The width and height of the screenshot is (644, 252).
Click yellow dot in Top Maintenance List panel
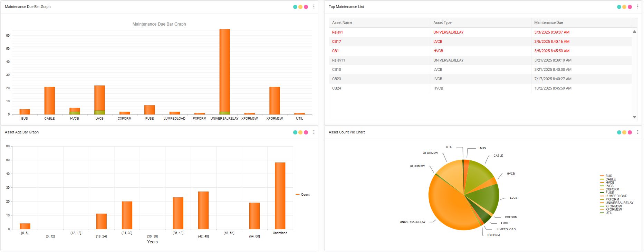624,7
